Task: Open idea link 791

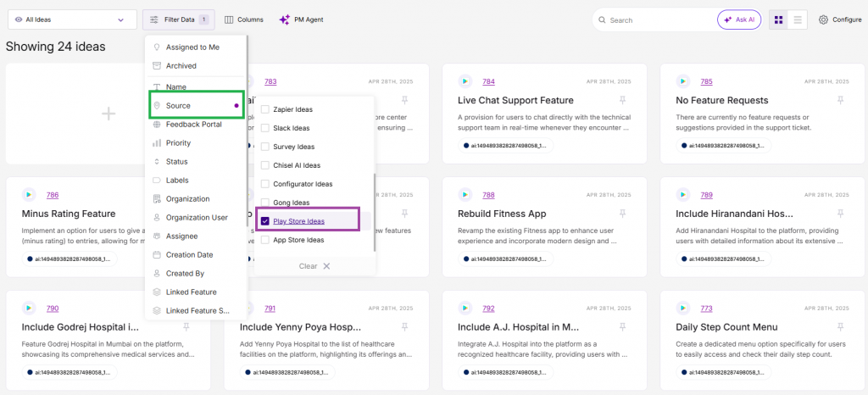Action: coord(270,309)
